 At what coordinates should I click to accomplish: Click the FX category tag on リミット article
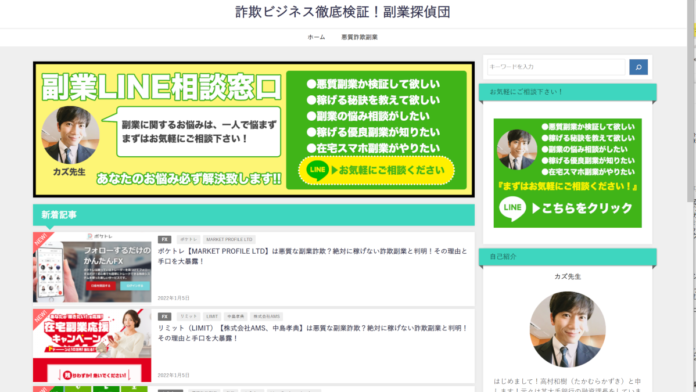(164, 317)
